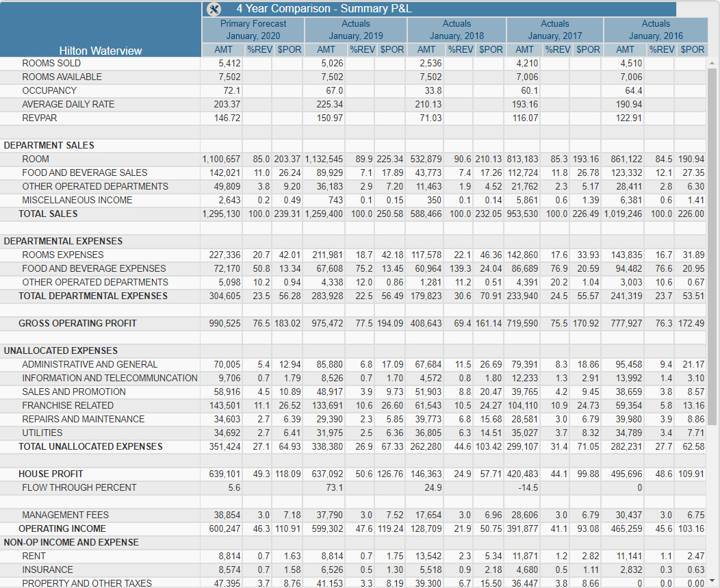Select the Primary Forecast January, 2020 header

253,29
